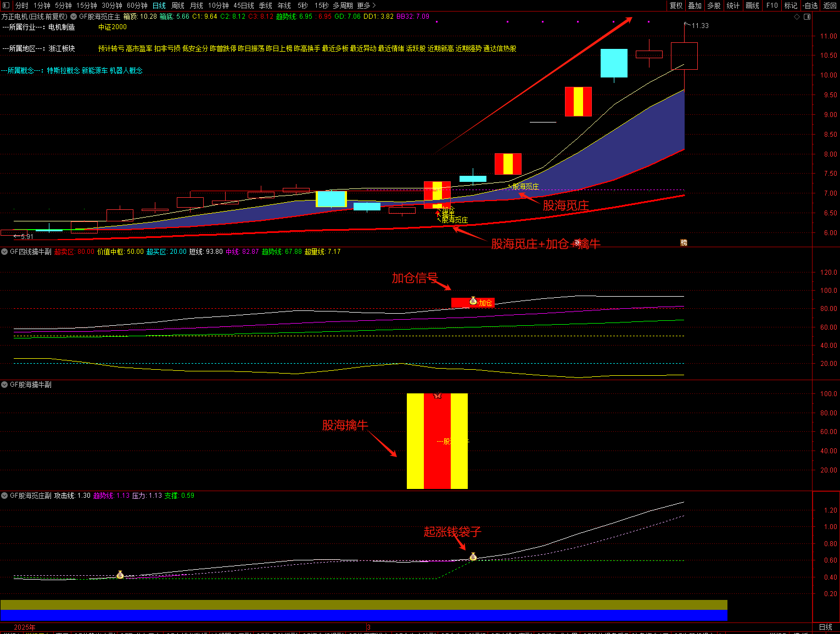Click the 电机制造 industry label
The width and height of the screenshot is (840, 634).
click(61, 27)
